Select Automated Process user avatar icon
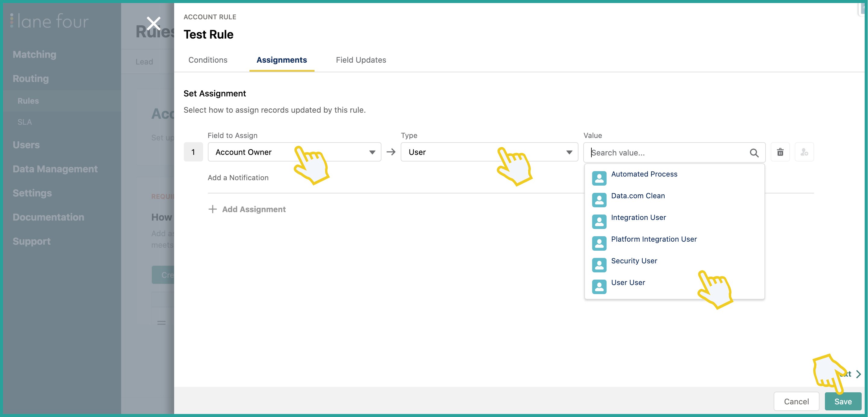 tap(599, 178)
